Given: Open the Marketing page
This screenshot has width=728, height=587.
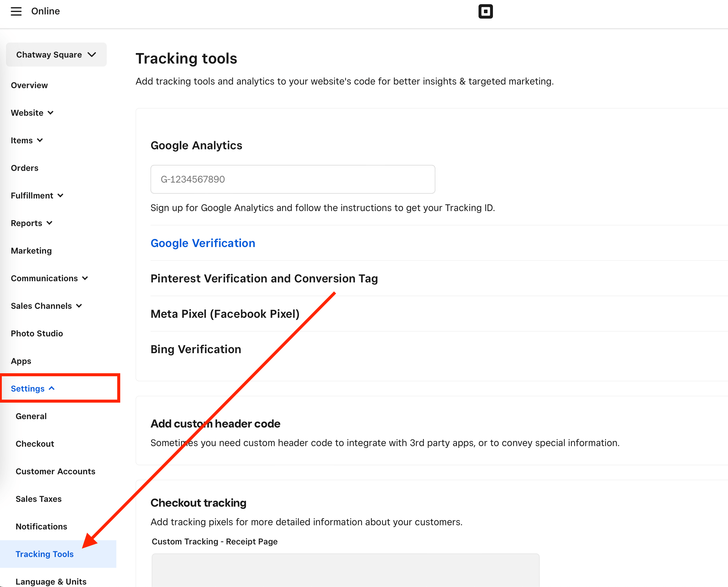Looking at the screenshot, I should [x=31, y=251].
